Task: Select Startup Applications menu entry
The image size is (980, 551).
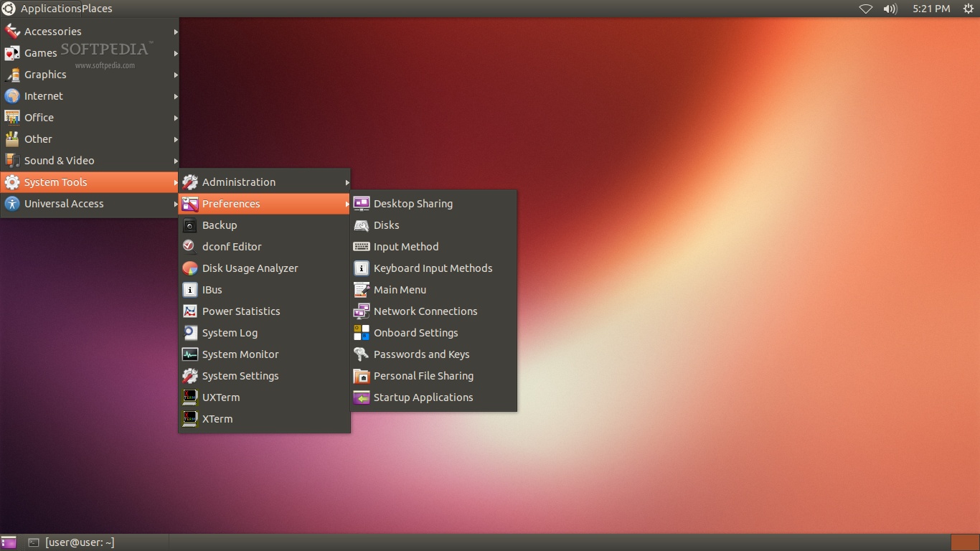Action: tap(433, 397)
